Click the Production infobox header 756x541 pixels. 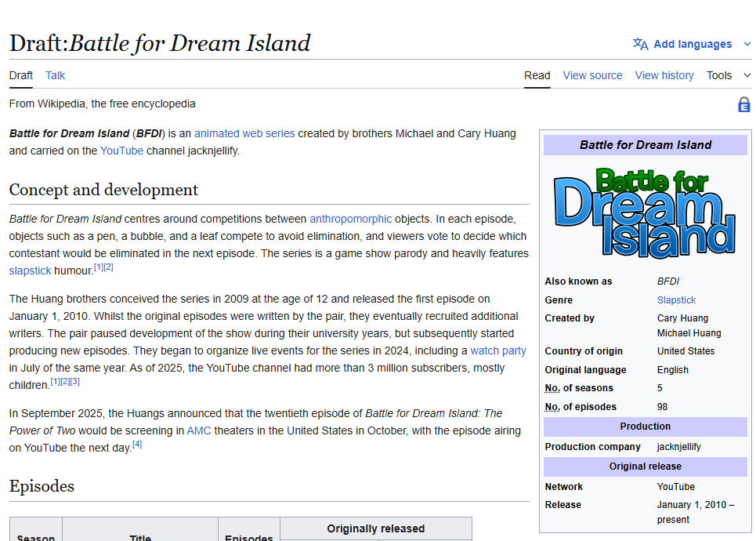click(x=645, y=427)
